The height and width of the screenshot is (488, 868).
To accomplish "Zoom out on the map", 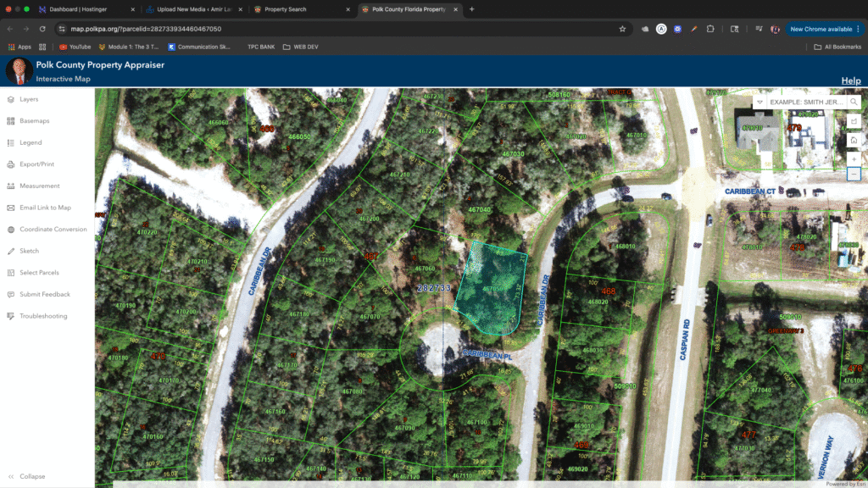I will point(854,175).
